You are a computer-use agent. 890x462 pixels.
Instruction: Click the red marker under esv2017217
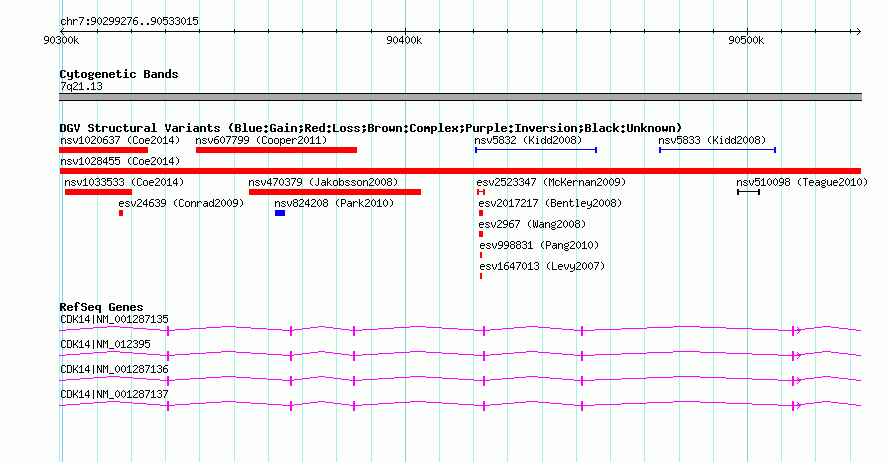tap(481, 213)
